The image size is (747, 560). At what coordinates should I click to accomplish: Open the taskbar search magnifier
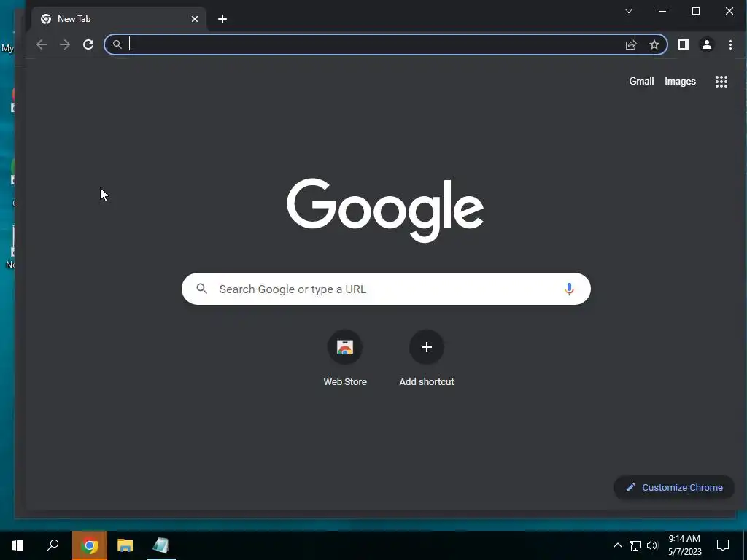click(53, 545)
